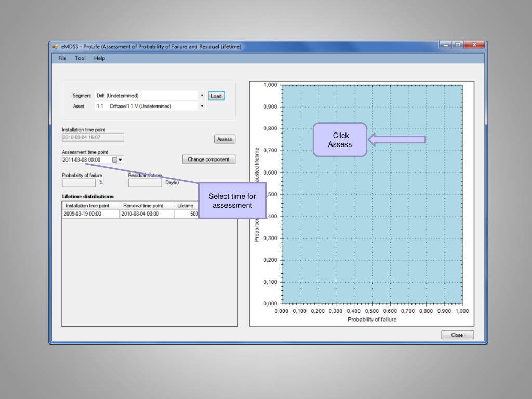
Task: Click the Change component button
Action: pos(208,159)
